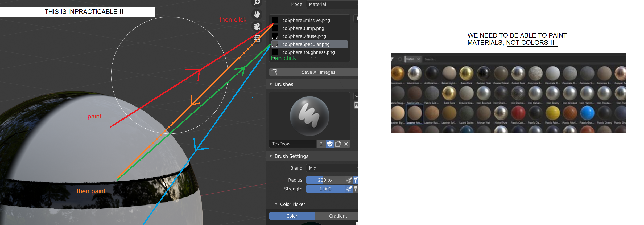
Task: Activate the pan view hand icon
Action: (257, 14)
